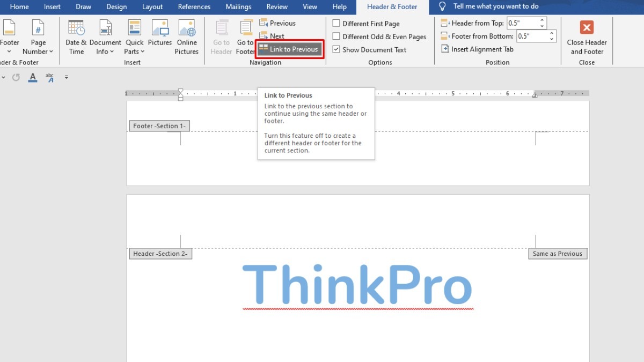The image size is (644, 362).
Task: Insert Online Pictures
Action: click(187, 38)
